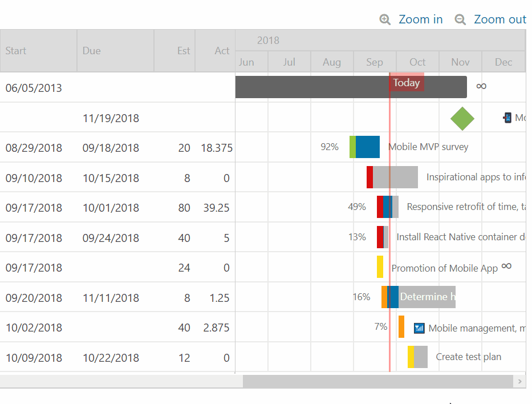Viewport: 532px width, 404px height.
Task: Open the Zoom in link
Action: pos(421,19)
